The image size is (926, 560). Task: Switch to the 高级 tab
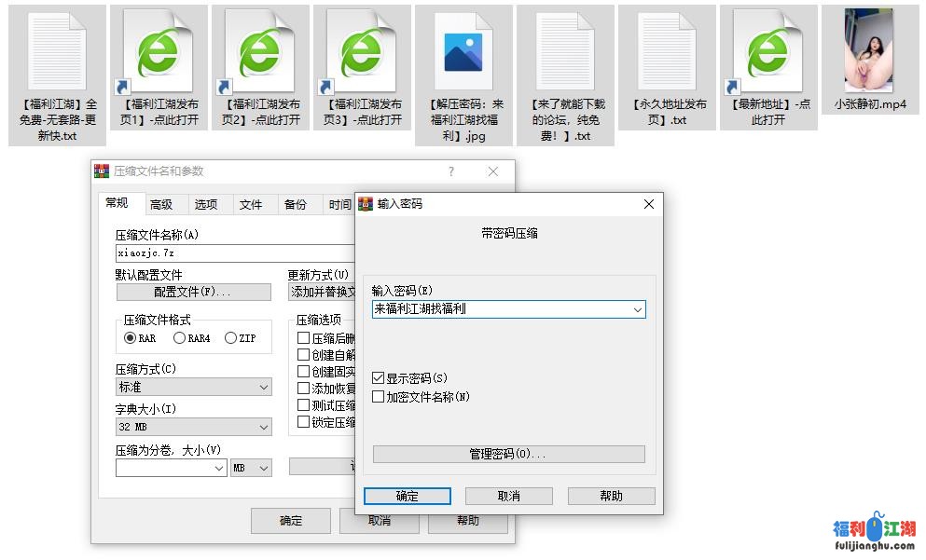coord(161,204)
